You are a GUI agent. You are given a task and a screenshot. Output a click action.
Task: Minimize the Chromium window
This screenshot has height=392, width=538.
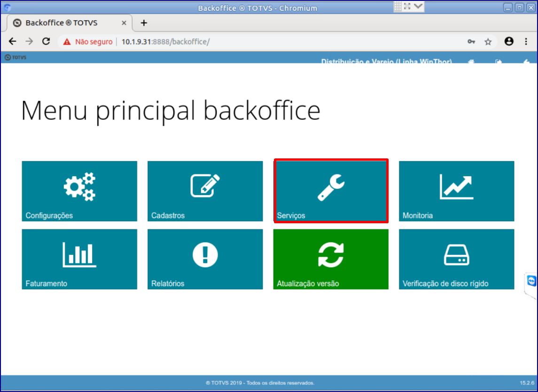[508, 8]
